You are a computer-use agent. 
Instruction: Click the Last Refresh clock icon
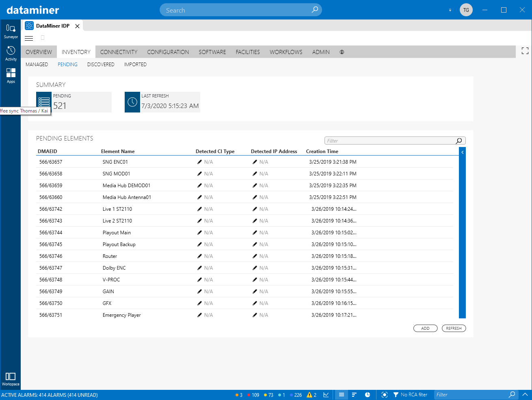coord(132,102)
